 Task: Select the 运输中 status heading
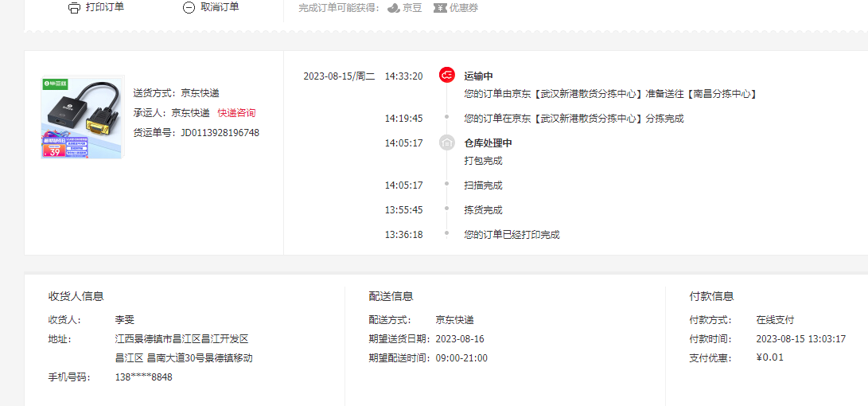[x=479, y=76]
